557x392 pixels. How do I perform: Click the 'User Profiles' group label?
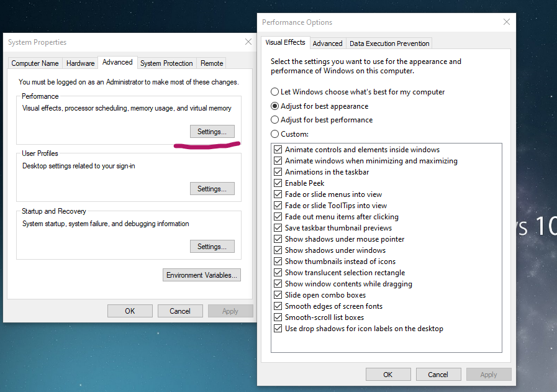(x=40, y=153)
